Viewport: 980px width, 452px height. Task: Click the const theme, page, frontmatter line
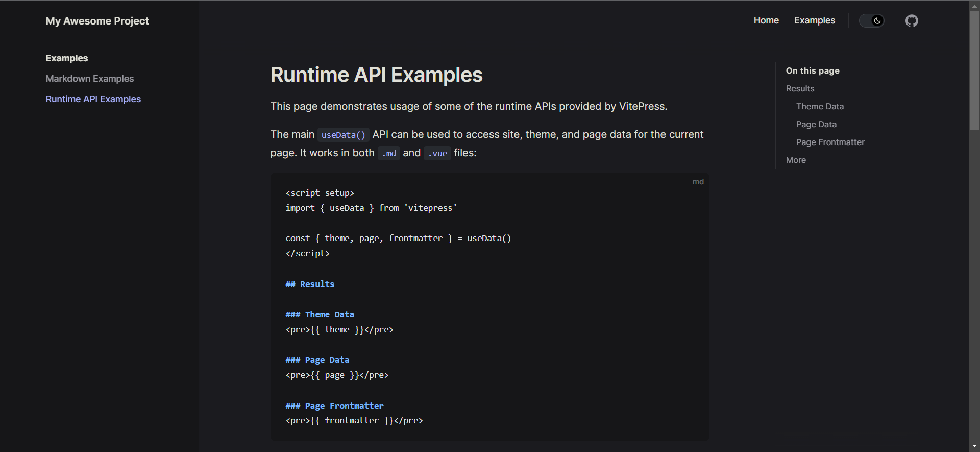tap(399, 238)
